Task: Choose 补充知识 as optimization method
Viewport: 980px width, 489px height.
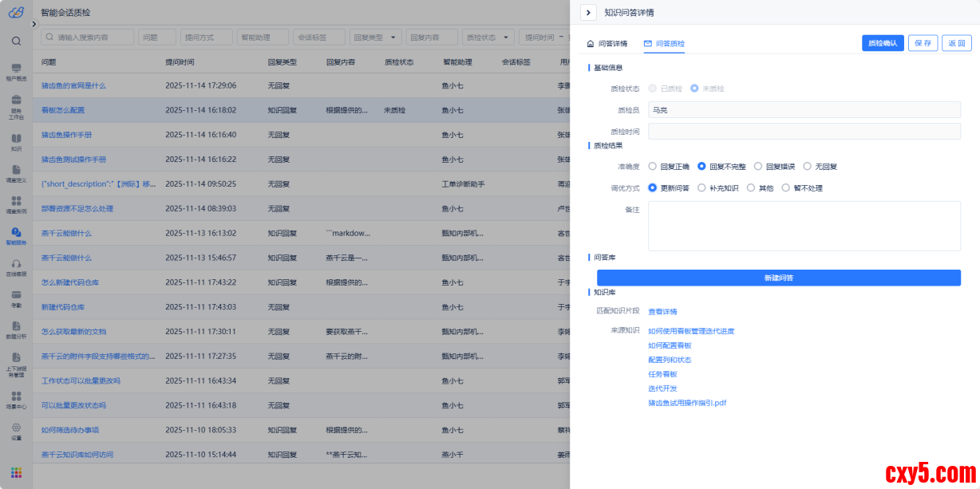Action: [x=702, y=188]
